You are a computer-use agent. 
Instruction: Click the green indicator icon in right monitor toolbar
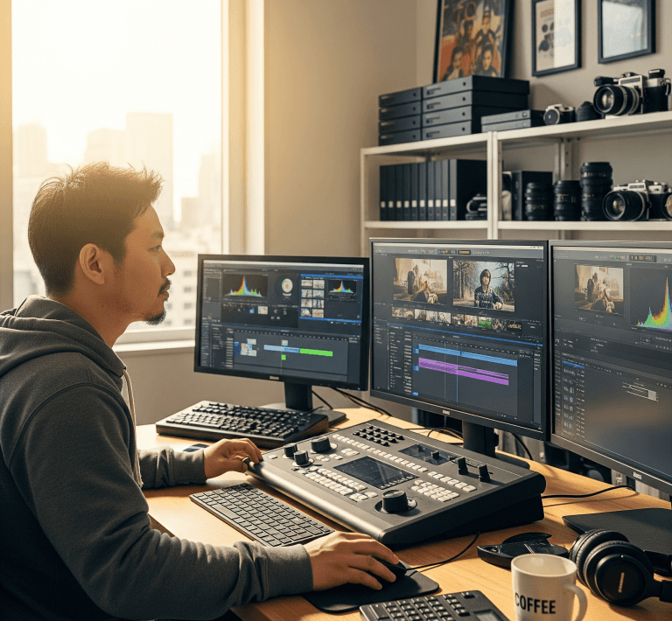(x=617, y=258)
